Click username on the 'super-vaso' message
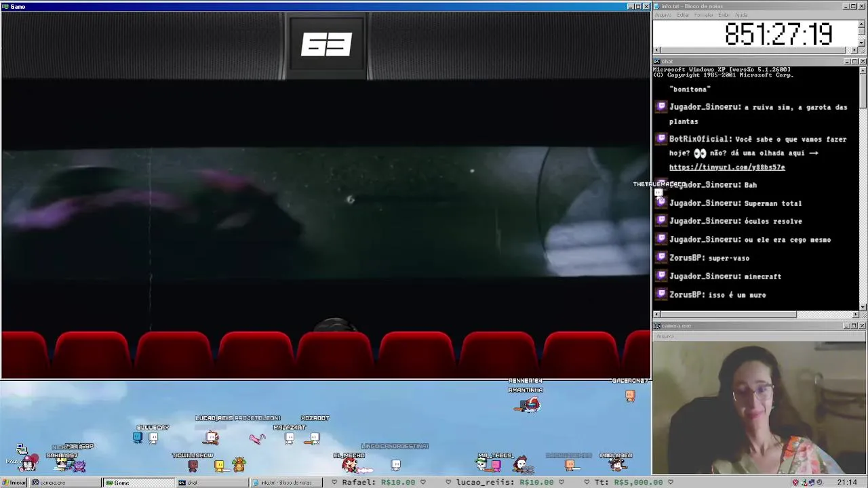Image resolution: width=868 pixels, height=488 pixels. tap(686, 258)
